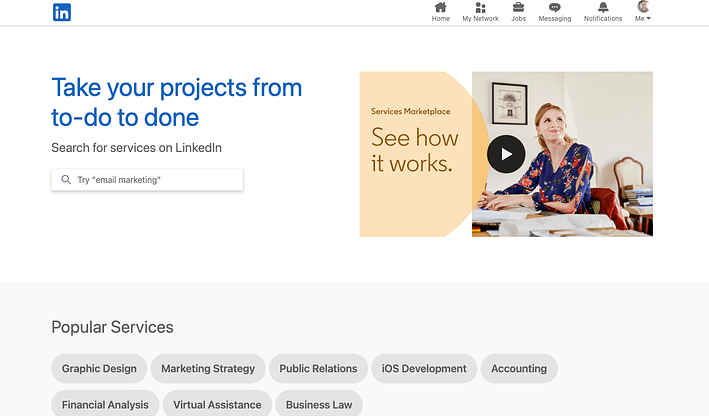Open Jobs briefcase icon
The image size is (709, 416).
point(518,8)
